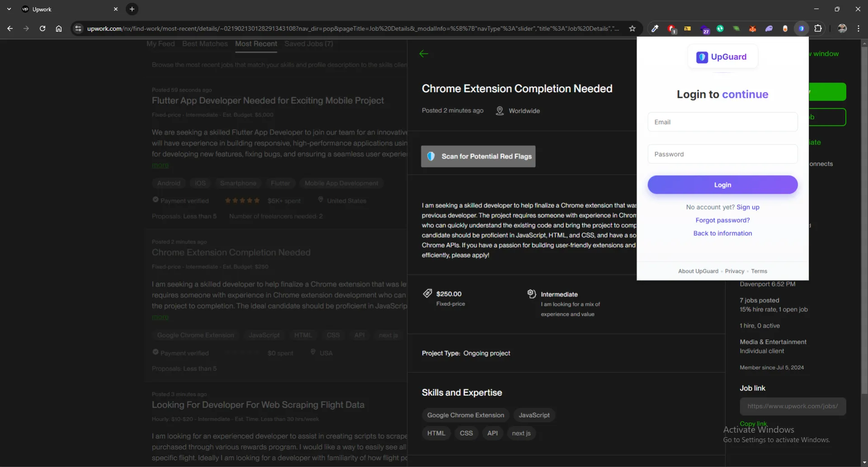Click the site information icon in address bar
The image size is (868, 467).
click(78, 28)
